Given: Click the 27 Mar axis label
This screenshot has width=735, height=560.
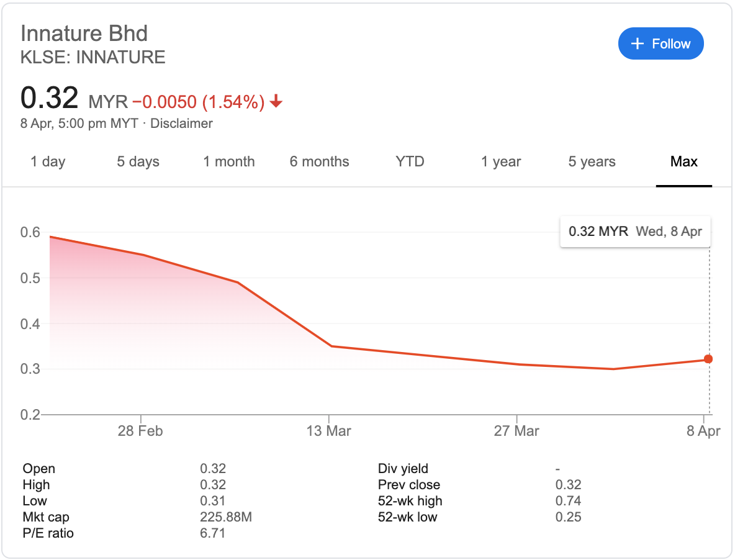Looking at the screenshot, I should [x=516, y=430].
